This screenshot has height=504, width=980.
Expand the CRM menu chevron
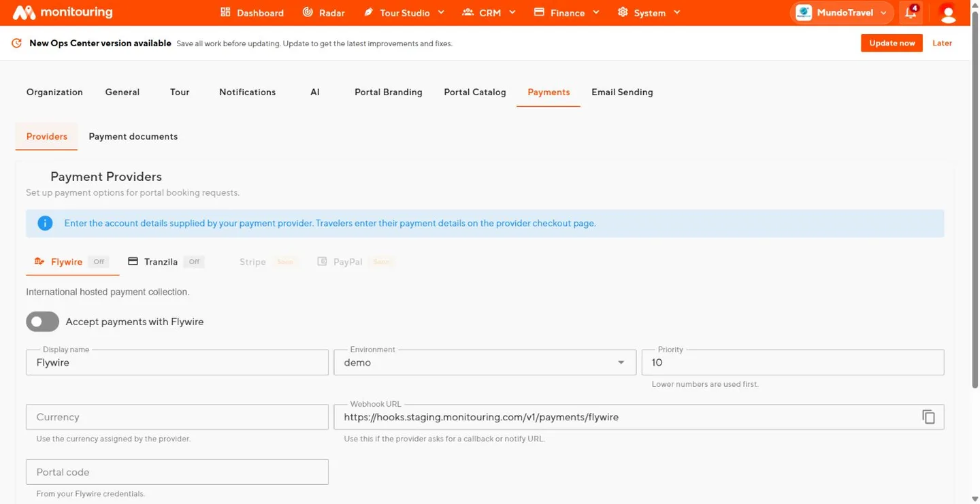512,12
